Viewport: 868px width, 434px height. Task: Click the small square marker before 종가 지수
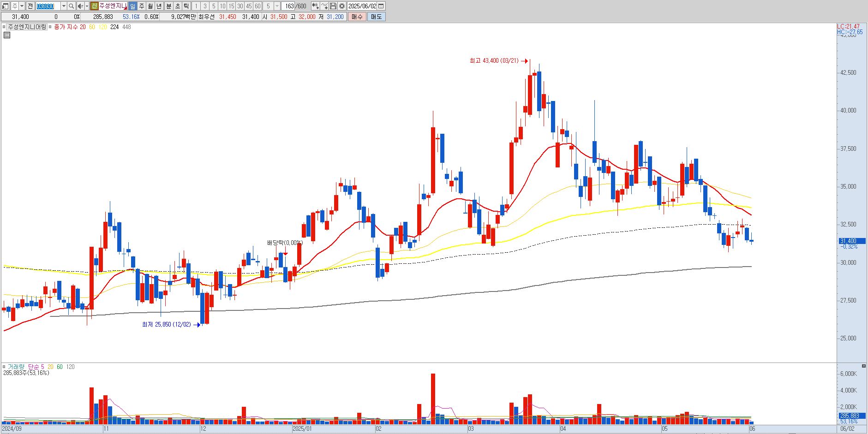50,27
